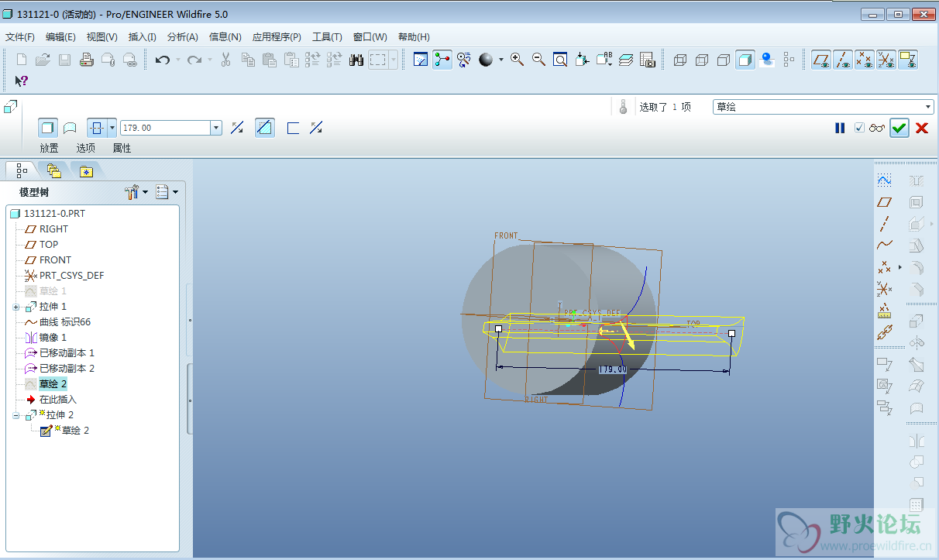
Task: Open the Undo history dropdown arrow
Action: tap(177, 60)
